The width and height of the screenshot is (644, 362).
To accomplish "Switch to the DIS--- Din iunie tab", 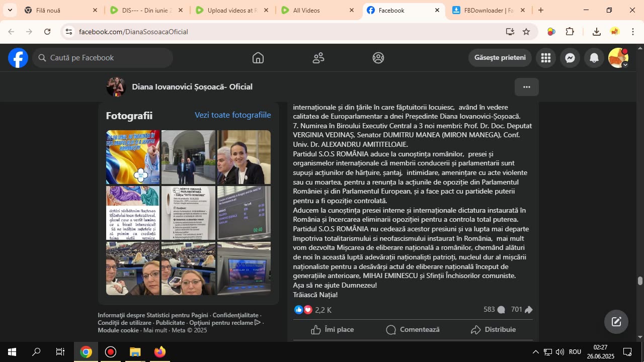I will (147, 10).
